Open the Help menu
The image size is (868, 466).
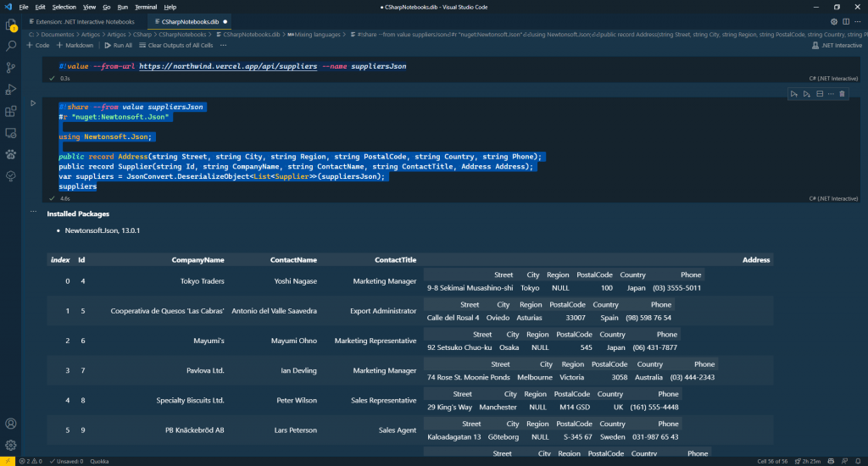[x=170, y=7]
